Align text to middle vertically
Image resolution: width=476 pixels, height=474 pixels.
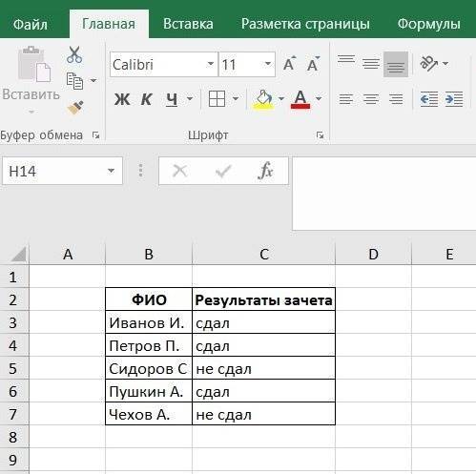point(371,64)
